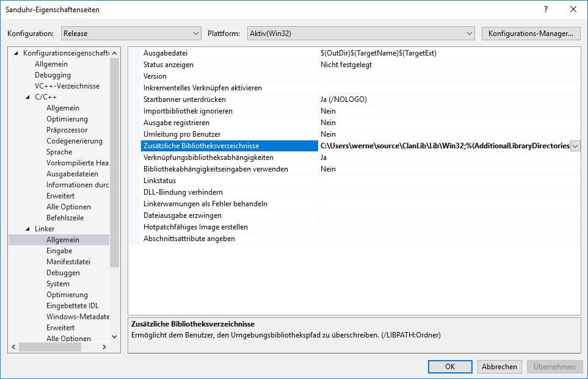Collapse the C/C++ tree node
Screen dimensions: 588x379
(x=28, y=97)
